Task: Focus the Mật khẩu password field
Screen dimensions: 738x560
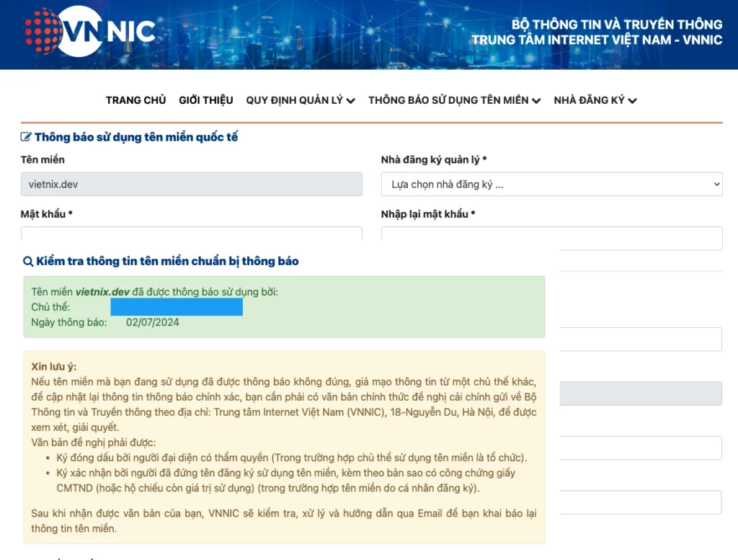Action: tap(191, 234)
